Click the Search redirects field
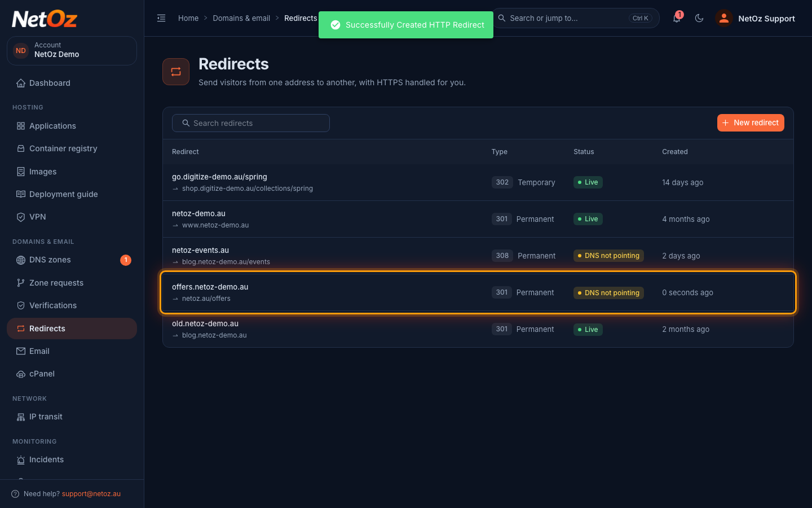The width and height of the screenshot is (812, 508). 251,123
